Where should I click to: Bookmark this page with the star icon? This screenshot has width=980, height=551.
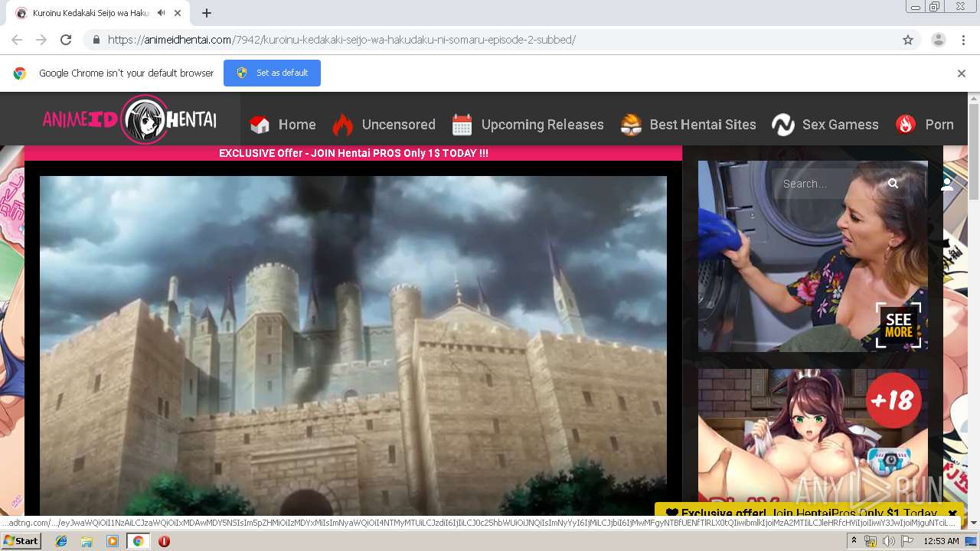tap(908, 40)
